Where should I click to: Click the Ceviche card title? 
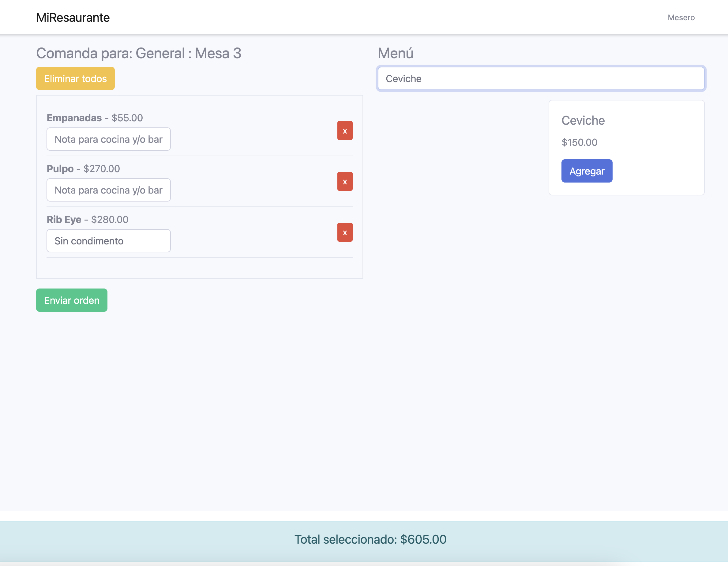tap(583, 120)
